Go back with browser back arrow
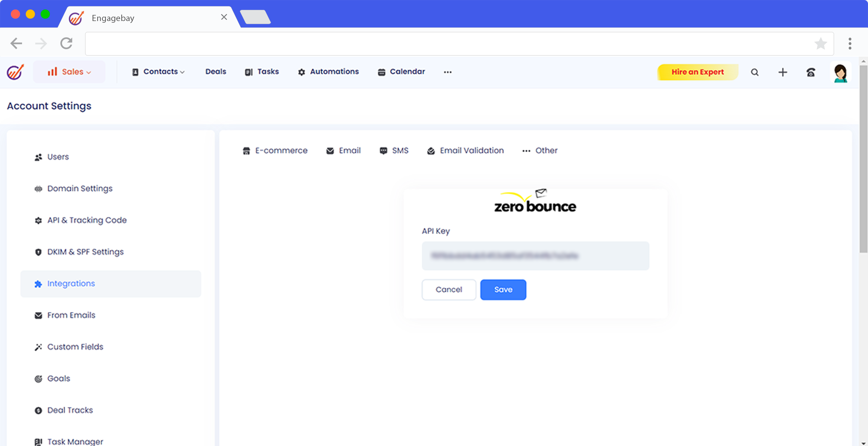Screen dimensions: 868x446 click(x=16, y=43)
